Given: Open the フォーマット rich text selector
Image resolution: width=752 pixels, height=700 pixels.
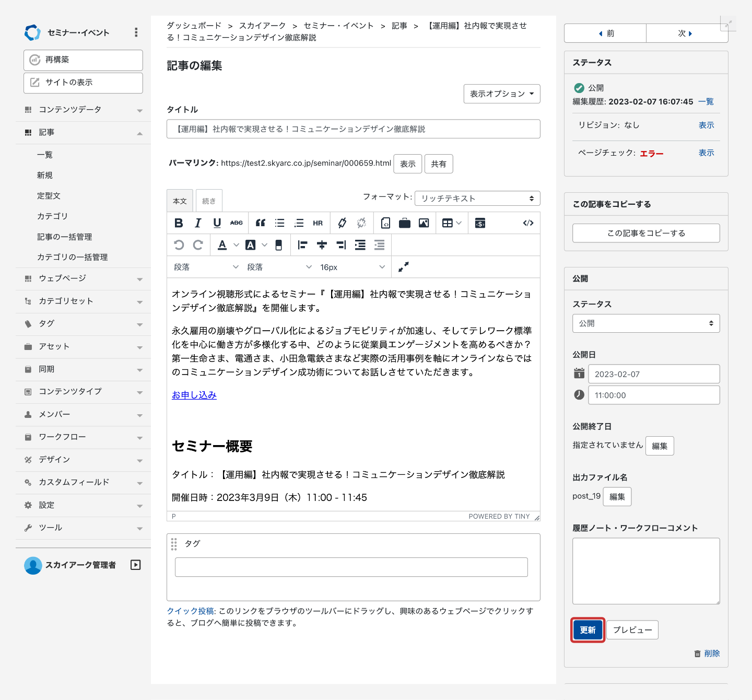Looking at the screenshot, I should coord(477,199).
